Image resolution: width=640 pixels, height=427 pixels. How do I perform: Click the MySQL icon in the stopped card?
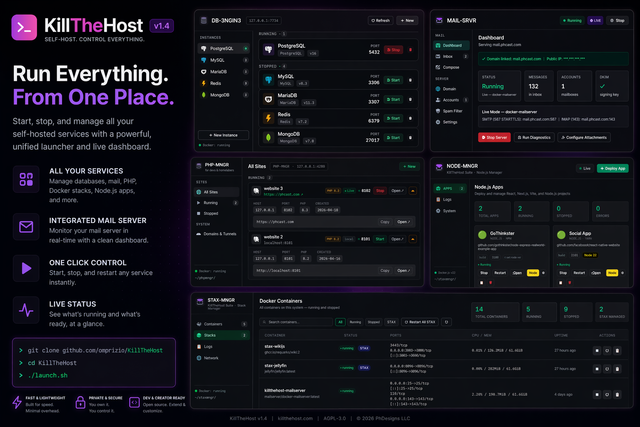pyautogui.click(x=269, y=80)
